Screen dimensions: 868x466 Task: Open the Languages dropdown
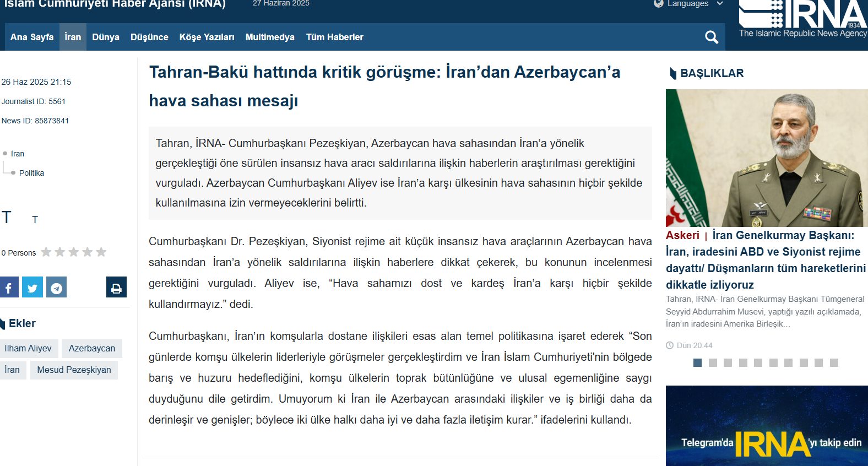pos(695,3)
